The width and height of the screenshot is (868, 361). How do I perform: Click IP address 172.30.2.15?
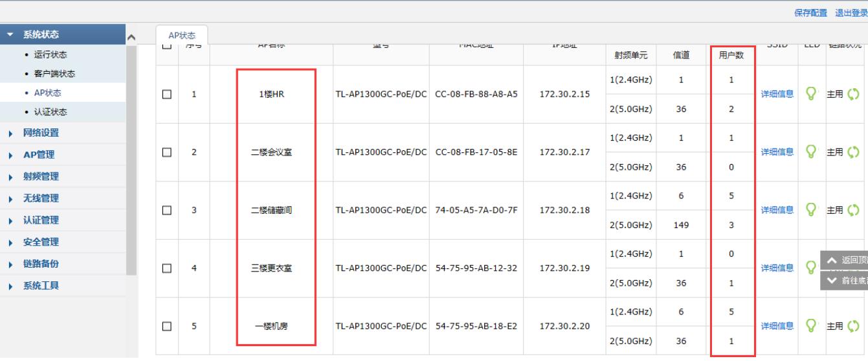tap(564, 95)
